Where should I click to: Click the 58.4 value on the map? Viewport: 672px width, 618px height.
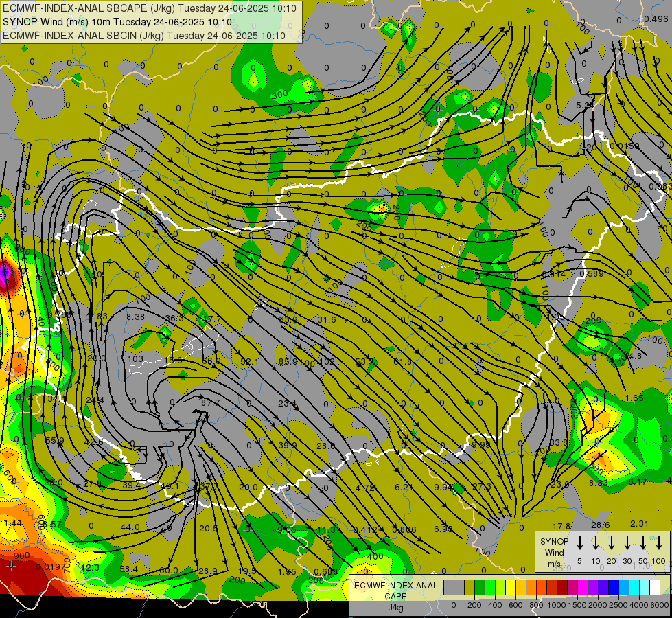[129, 569]
